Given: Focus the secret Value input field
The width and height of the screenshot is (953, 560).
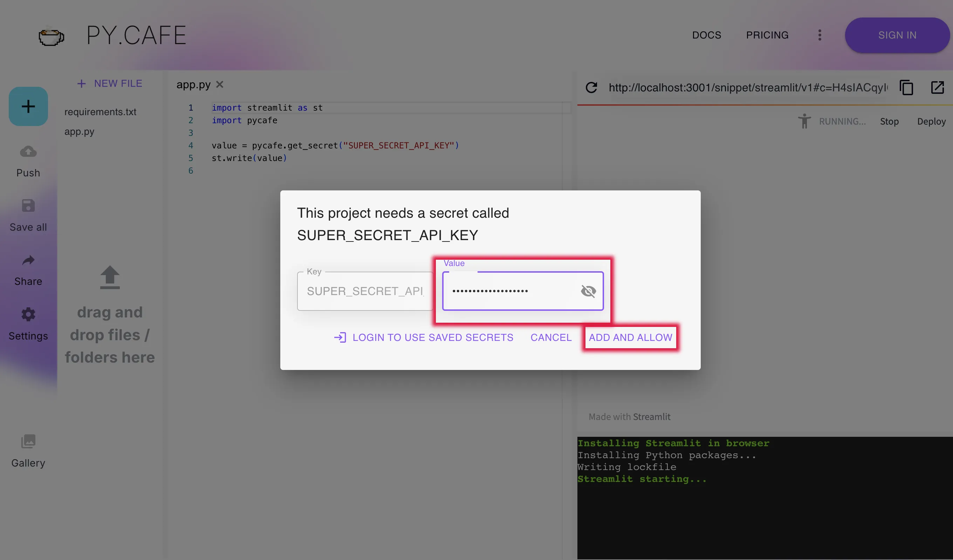Looking at the screenshot, I should (x=510, y=291).
